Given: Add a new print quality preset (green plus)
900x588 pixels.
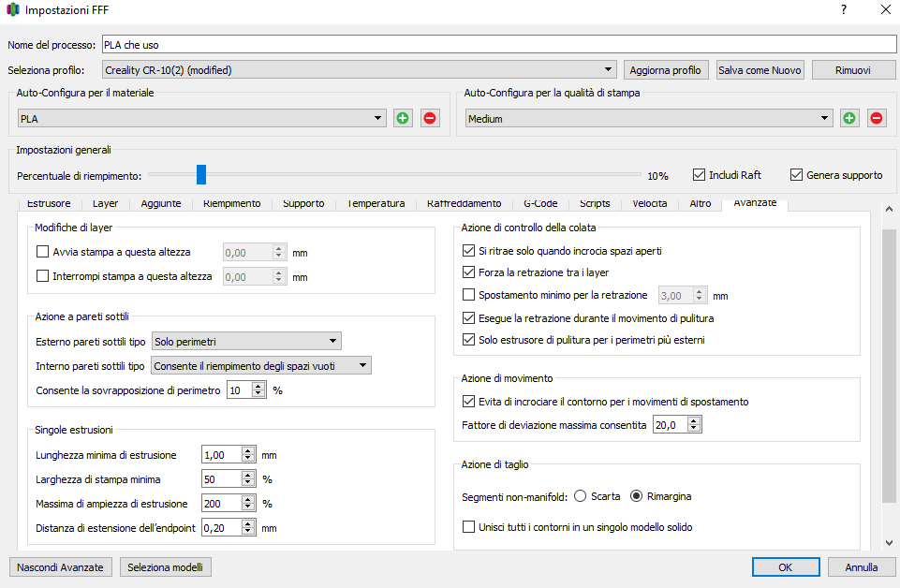Looking at the screenshot, I should point(849,119).
